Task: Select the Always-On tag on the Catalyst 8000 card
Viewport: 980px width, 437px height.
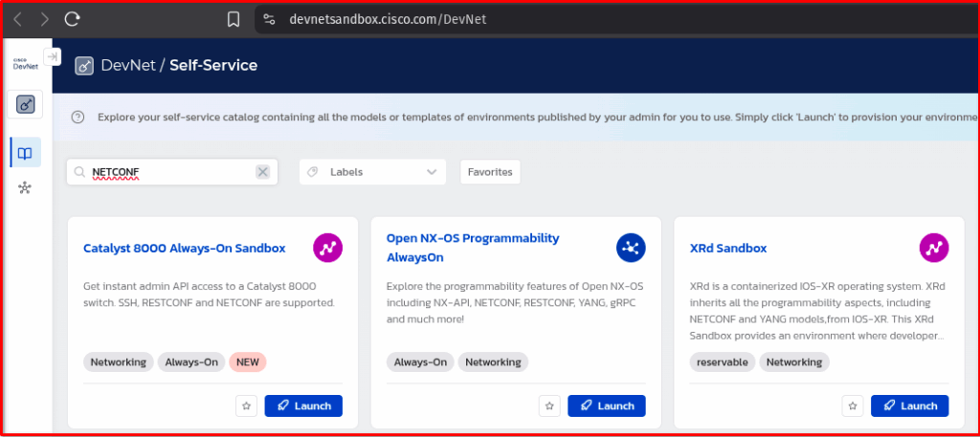Action: click(x=191, y=362)
